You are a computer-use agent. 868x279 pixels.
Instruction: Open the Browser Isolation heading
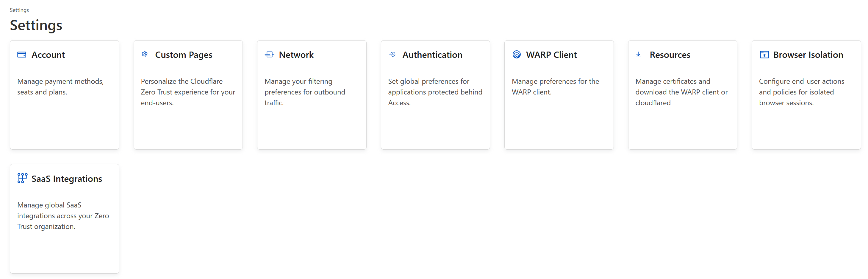pyautogui.click(x=808, y=55)
